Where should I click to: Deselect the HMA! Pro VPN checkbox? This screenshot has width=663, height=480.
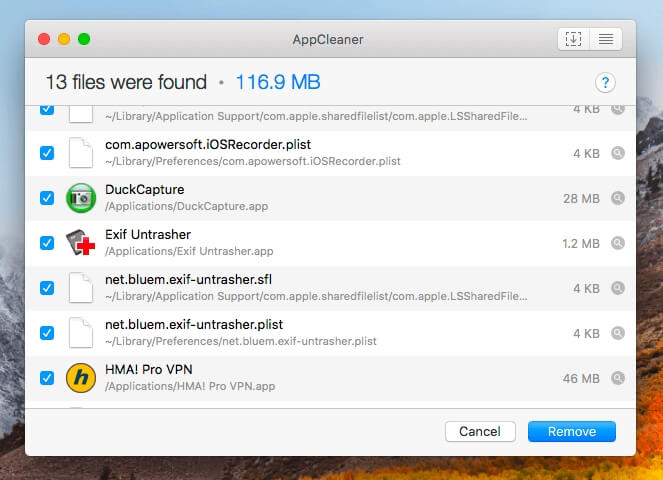(46, 378)
